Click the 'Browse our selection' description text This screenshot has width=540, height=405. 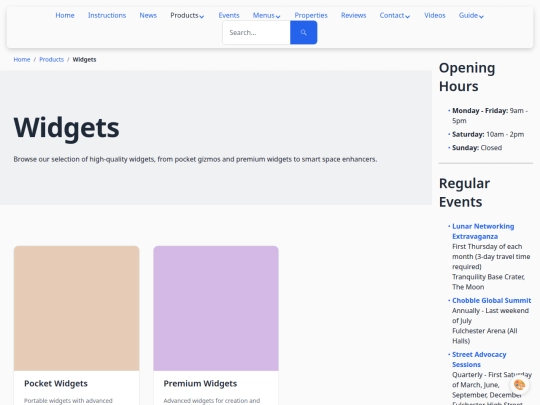[x=195, y=159]
